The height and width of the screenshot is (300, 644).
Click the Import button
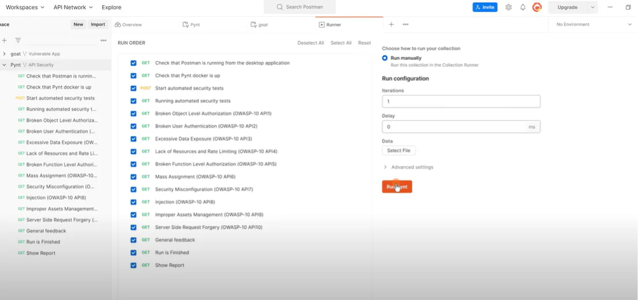tap(98, 25)
